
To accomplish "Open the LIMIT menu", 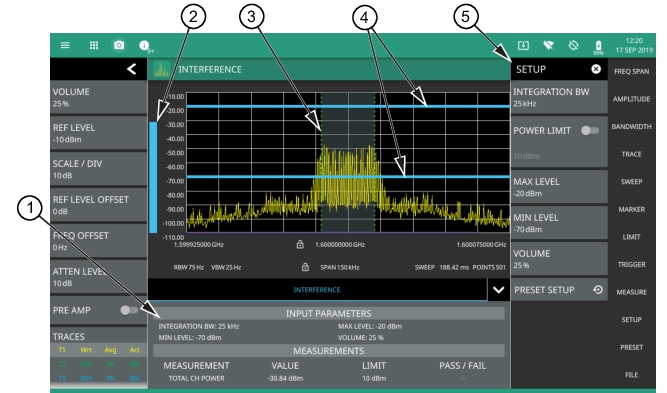I will [x=631, y=237].
